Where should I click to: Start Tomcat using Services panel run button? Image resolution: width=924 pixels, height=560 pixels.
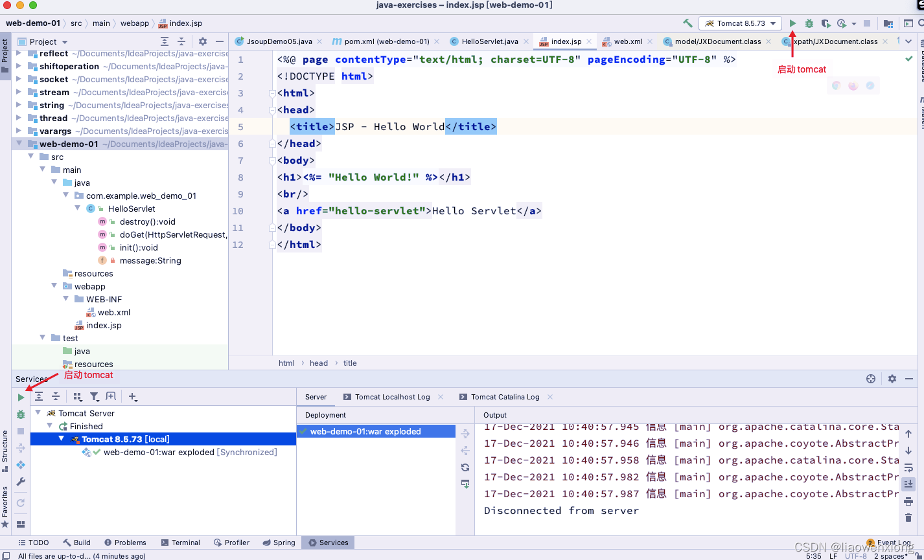21,398
